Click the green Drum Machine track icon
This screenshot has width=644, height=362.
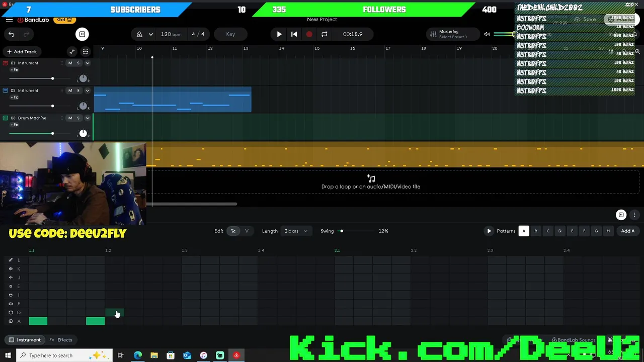click(x=6, y=118)
